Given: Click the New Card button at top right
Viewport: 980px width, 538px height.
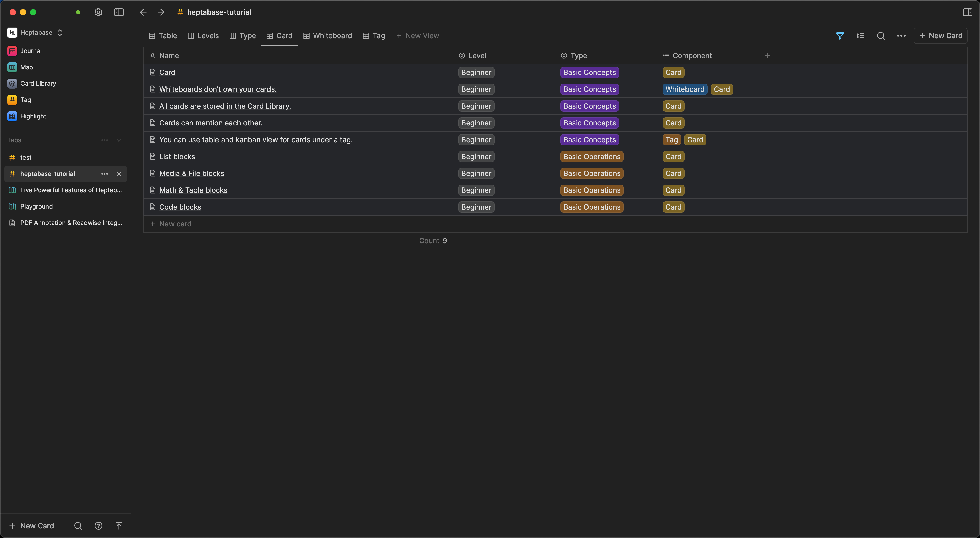Looking at the screenshot, I should (x=940, y=36).
